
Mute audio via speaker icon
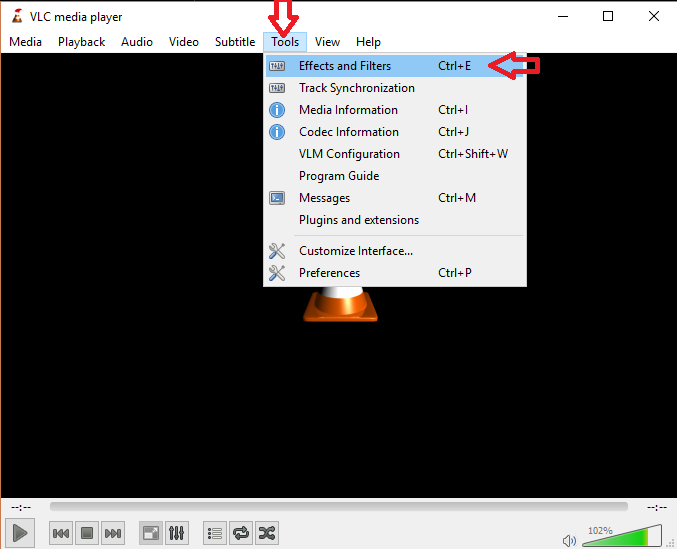coord(569,540)
